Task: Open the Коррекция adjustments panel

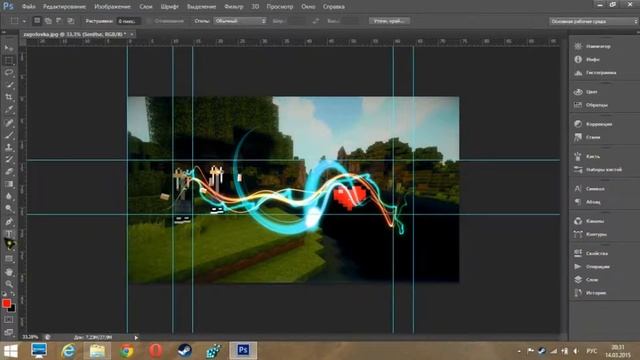Action: [593, 124]
